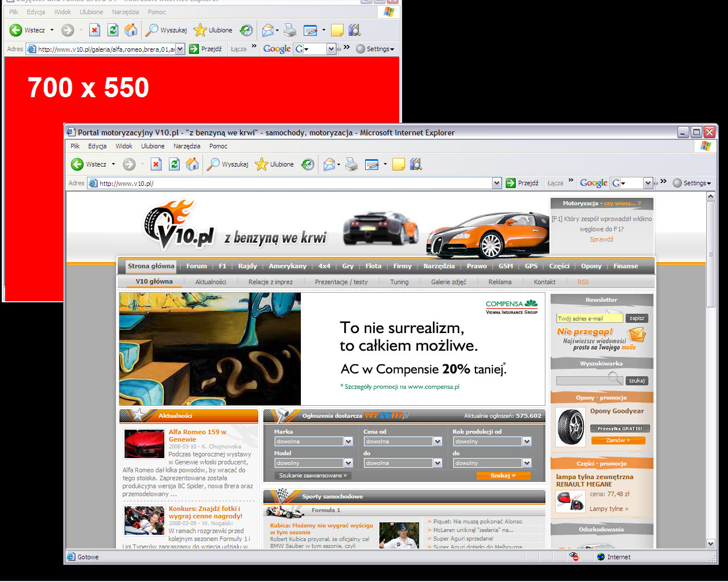Click the szukaj button under Wyszukiwarka

point(637,381)
